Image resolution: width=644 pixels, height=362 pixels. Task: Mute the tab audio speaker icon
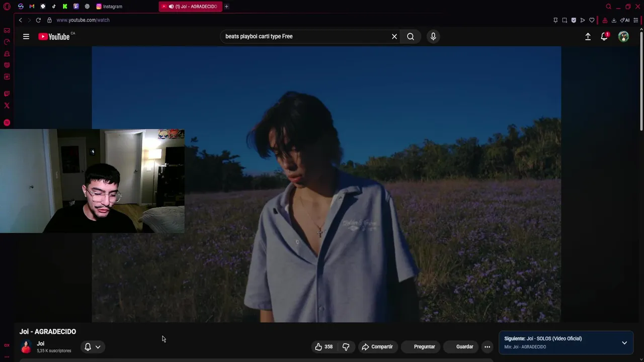(x=171, y=7)
